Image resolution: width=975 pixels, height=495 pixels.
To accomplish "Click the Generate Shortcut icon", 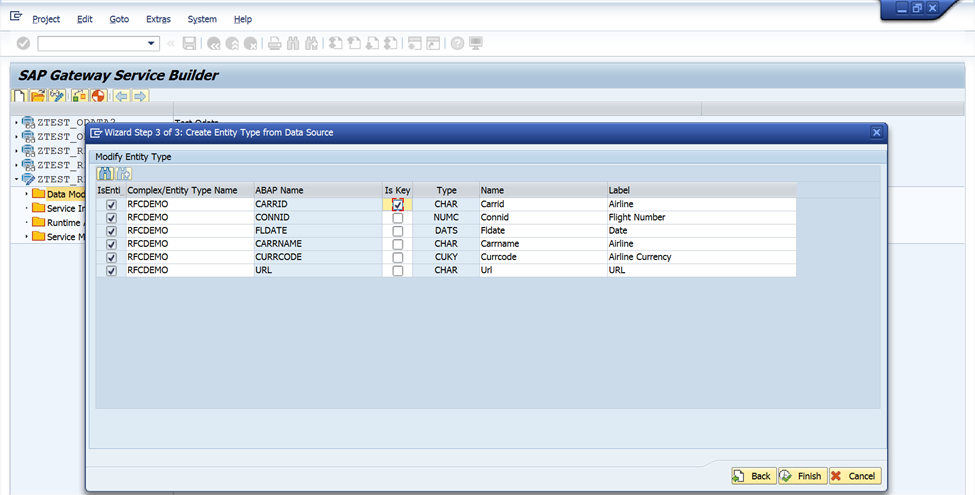I will tap(433, 44).
